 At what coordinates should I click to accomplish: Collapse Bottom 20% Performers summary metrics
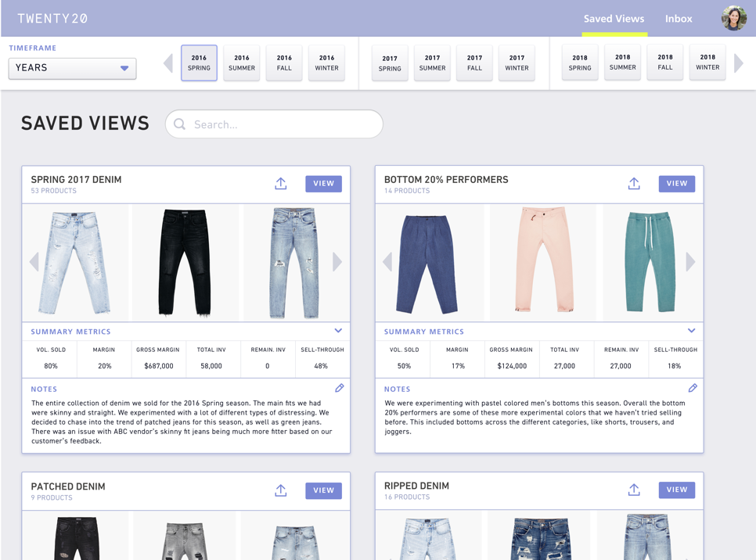point(691,331)
